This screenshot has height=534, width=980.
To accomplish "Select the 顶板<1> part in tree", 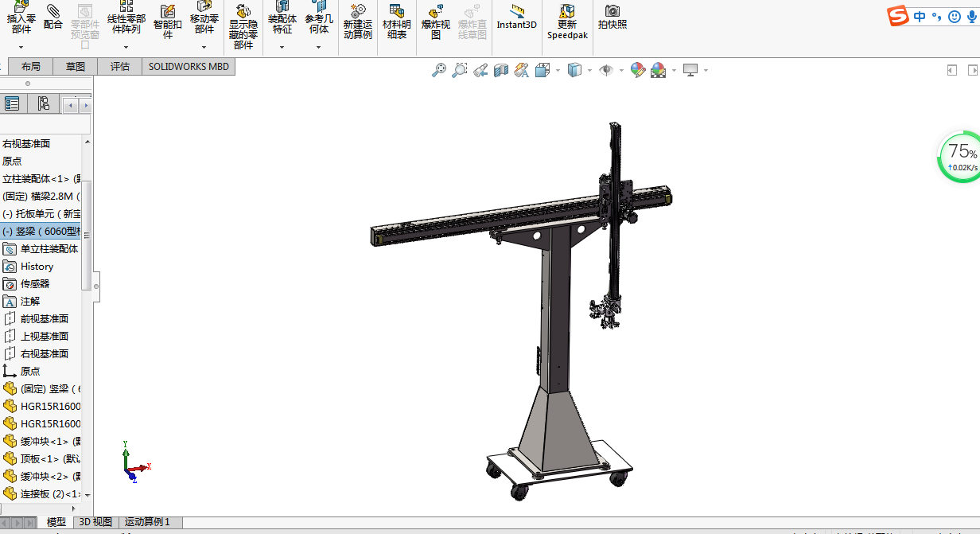I will point(41,459).
